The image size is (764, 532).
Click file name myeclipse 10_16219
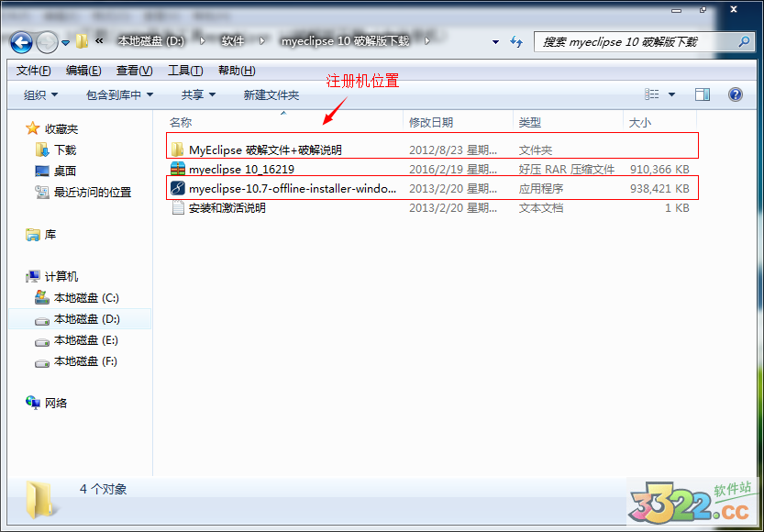coord(242,169)
